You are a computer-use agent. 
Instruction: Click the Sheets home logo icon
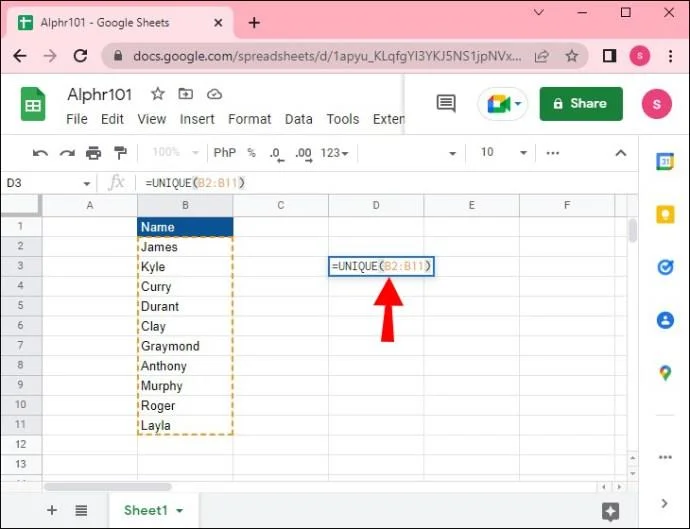[x=33, y=104]
